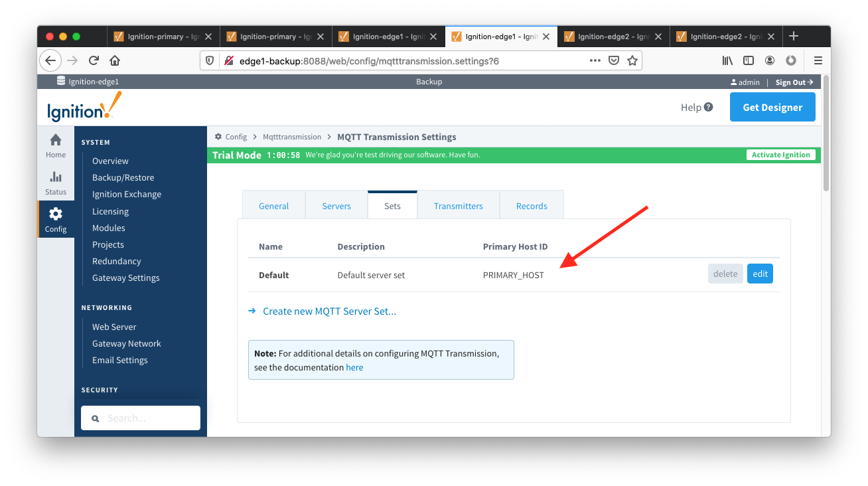Open the documentation 'here' link
This screenshot has height=486, width=868.
(x=354, y=367)
